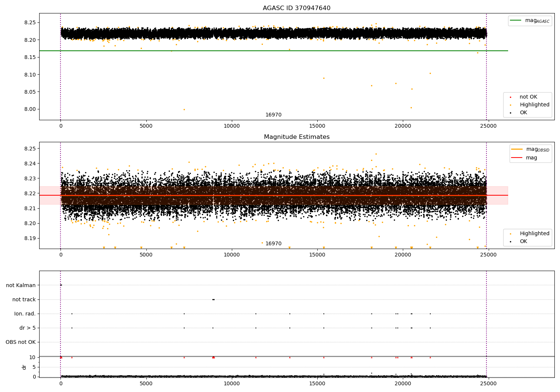Click the 16970 annotation in top plot

[273, 115]
